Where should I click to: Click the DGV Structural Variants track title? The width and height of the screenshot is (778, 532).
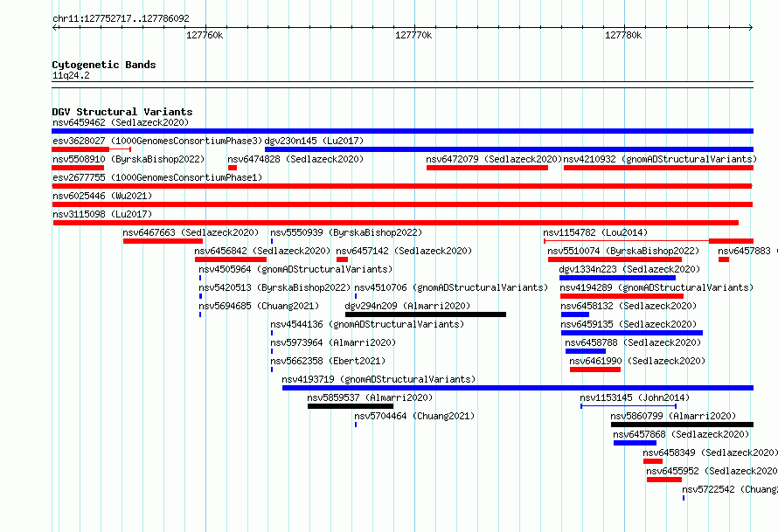(x=122, y=112)
